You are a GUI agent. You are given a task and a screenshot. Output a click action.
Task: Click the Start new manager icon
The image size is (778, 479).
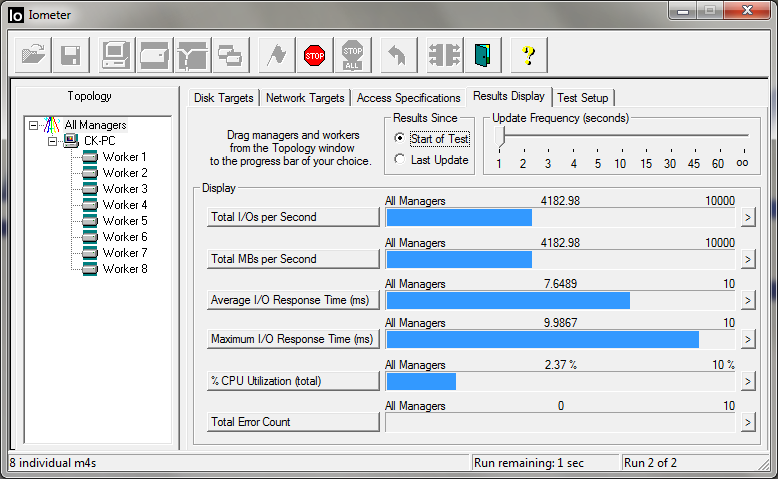117,55
